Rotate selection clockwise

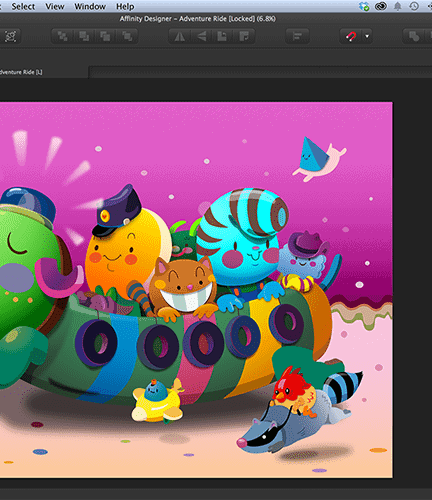click(x=244, y=36)
